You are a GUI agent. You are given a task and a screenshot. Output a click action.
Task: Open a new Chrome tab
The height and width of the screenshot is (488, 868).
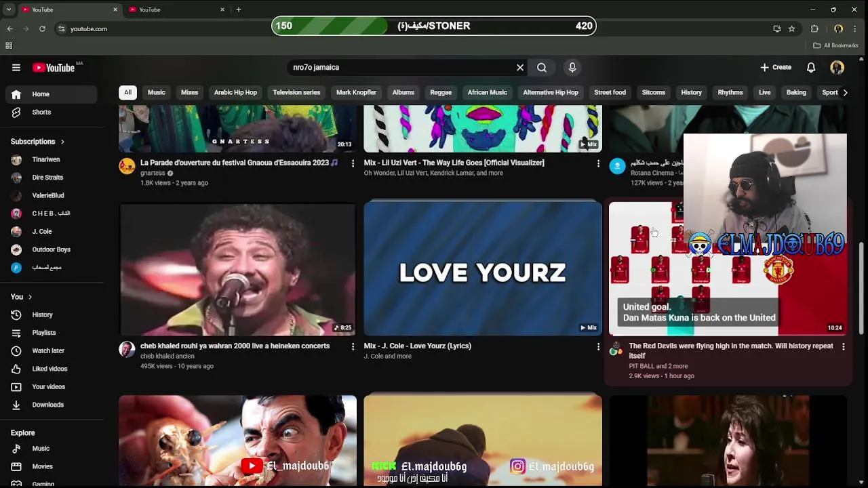pyautogui.click(x=238, y=9)
